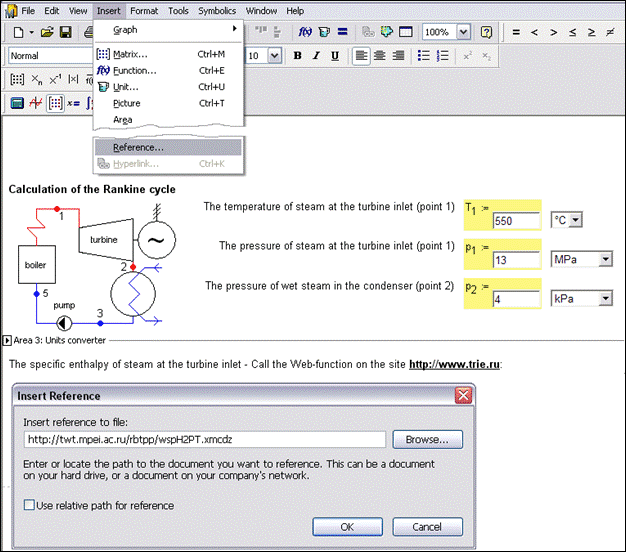Toggle align left

pyautogui.click(x=361, y=56)
